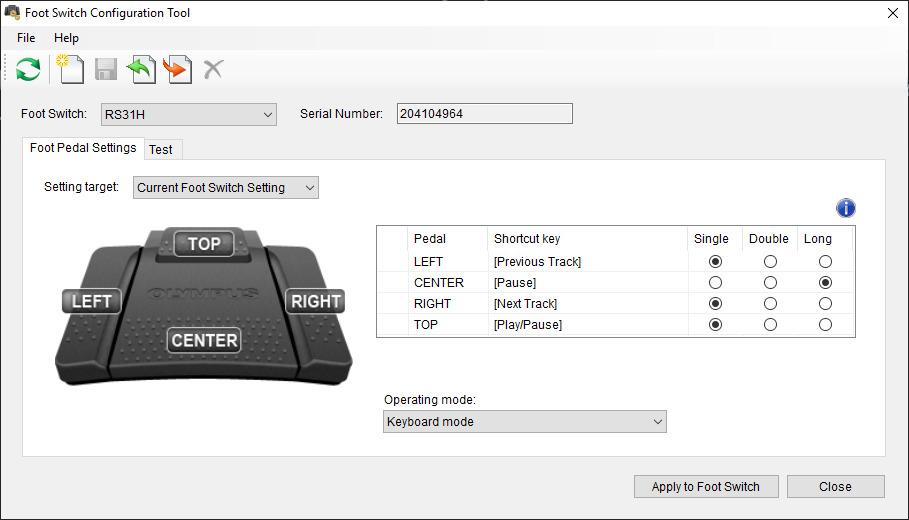
Task: Click the grayed-out floppy disk save icon
Action: (x=106, y=69)
